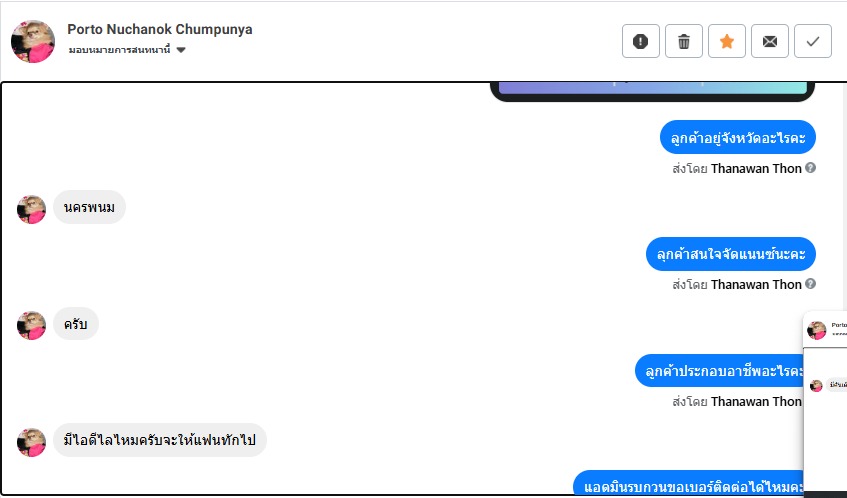Toggle the orange star follow-up marker
The width and height of the screenshot is (847, 498).
(727, 41)
